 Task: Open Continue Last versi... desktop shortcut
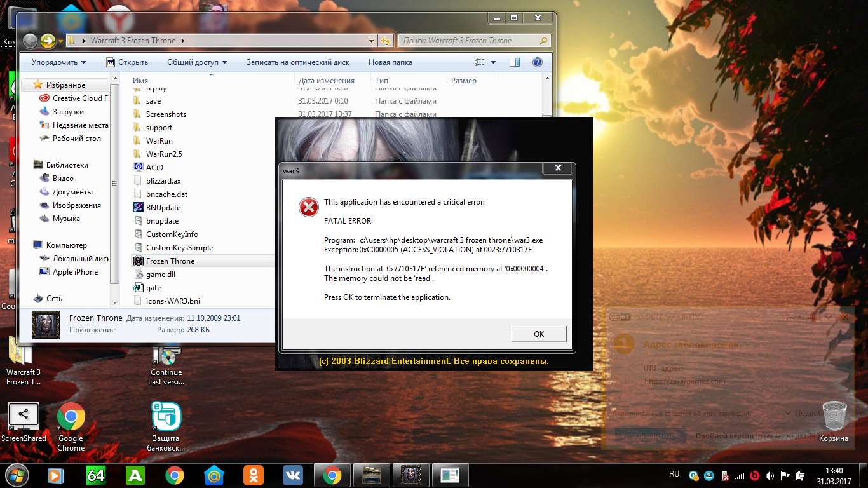(x=166, y=367)
